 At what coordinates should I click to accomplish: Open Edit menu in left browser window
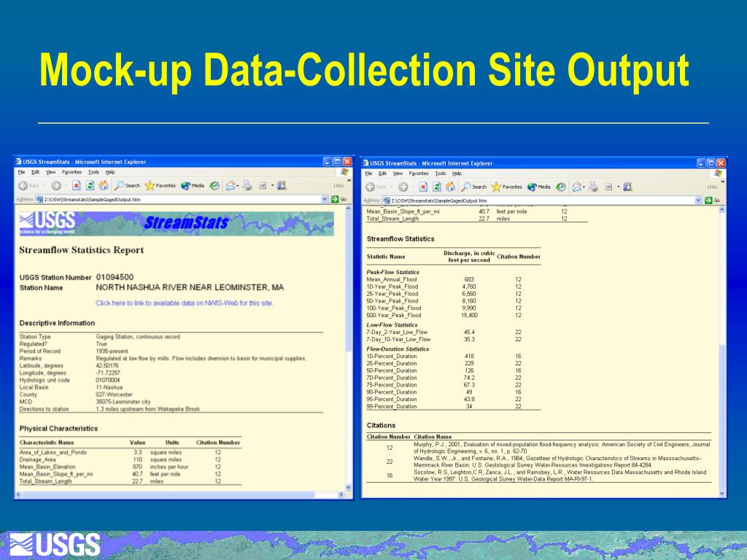35,172
